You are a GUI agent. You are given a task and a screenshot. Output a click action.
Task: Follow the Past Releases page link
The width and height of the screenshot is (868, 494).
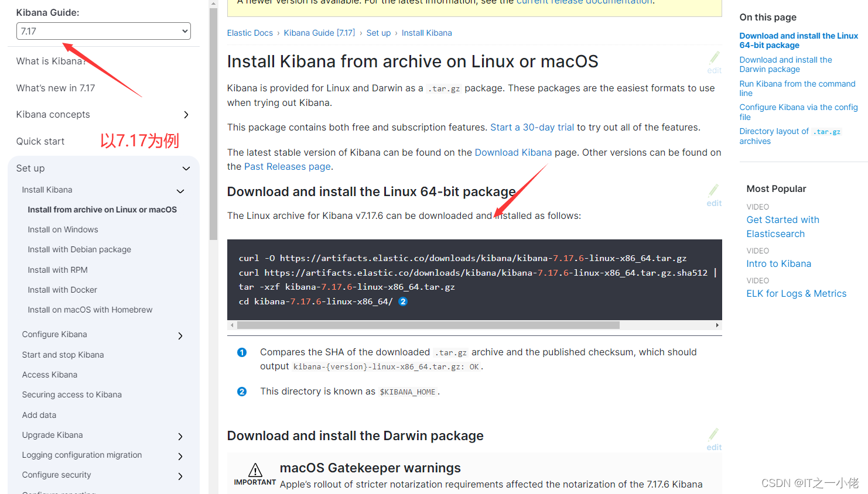[x=288, y=166]
